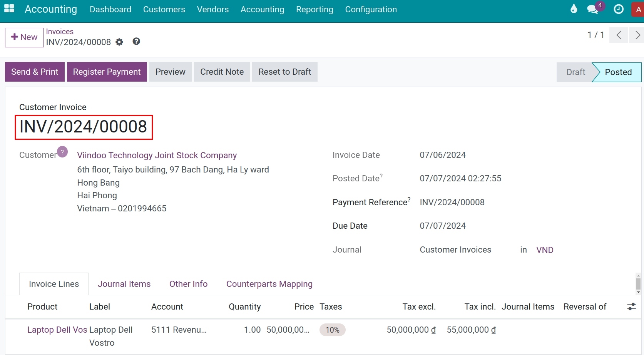Select the Posted status in the status bar

click(618, 72)
